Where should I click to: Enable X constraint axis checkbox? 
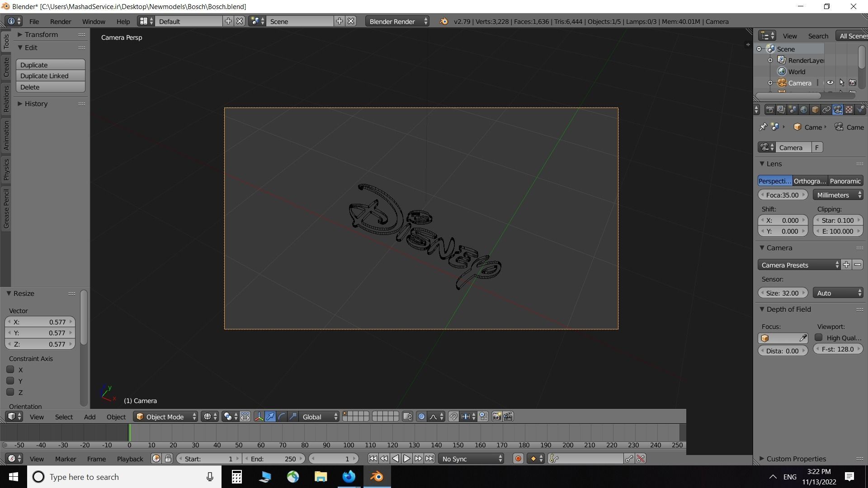10,370
